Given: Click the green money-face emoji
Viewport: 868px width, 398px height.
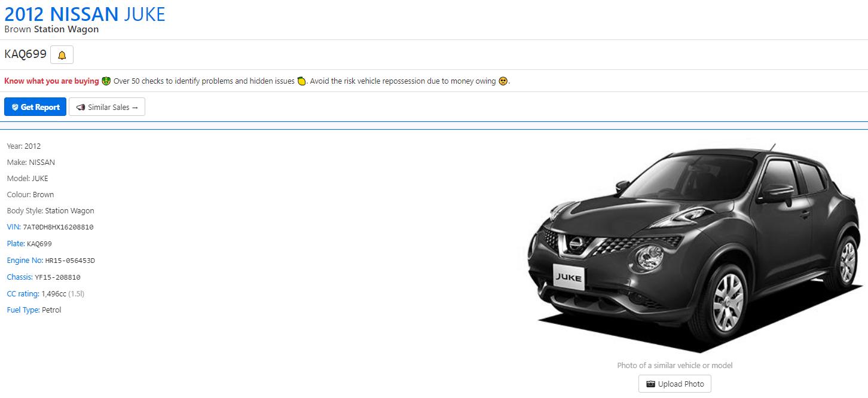Looking at the screenshot, I should point(106,81).
